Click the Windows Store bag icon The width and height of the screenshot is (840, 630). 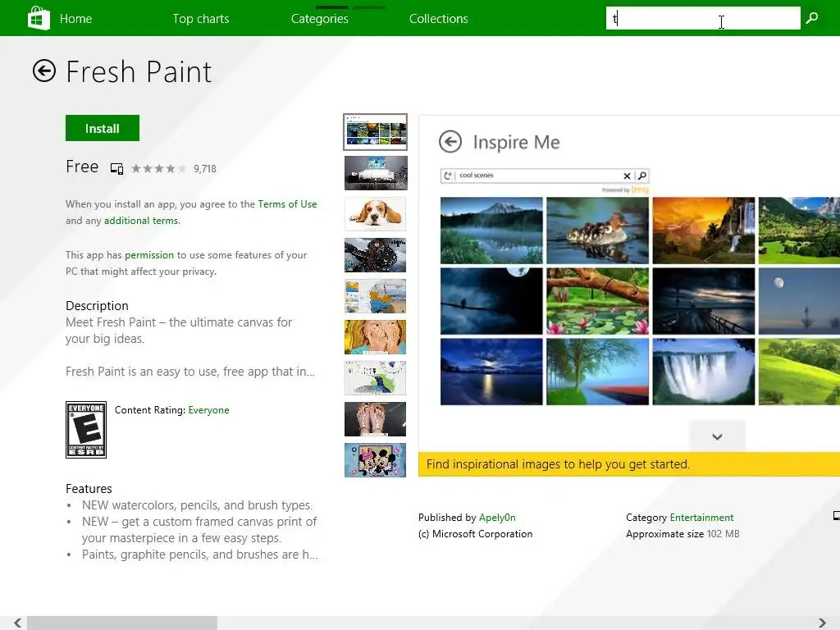[39, 18]
